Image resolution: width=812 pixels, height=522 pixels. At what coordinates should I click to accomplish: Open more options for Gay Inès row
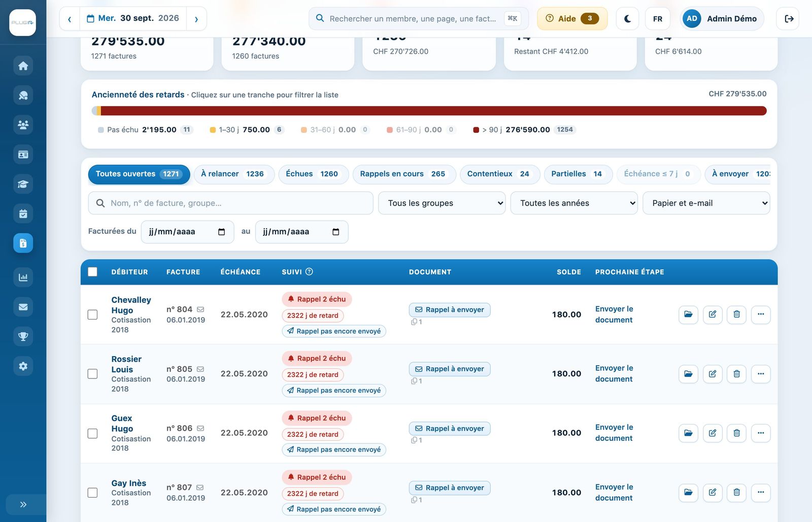761,493
